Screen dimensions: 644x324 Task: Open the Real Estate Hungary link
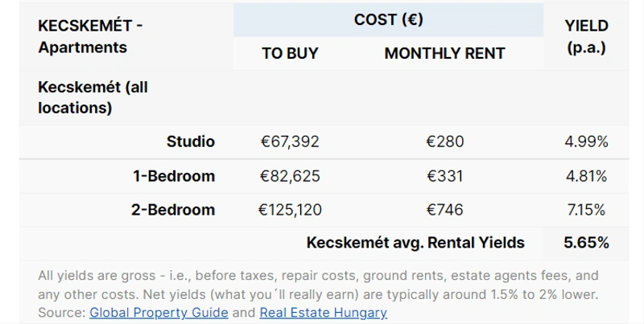324,313
